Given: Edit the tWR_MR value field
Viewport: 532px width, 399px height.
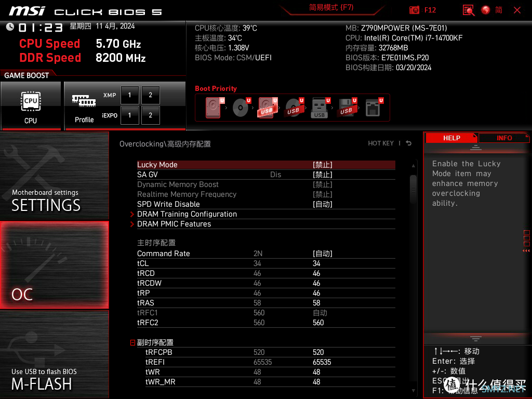Looking at the screenshot, I should pyautogui.click(x=316, y=382).
